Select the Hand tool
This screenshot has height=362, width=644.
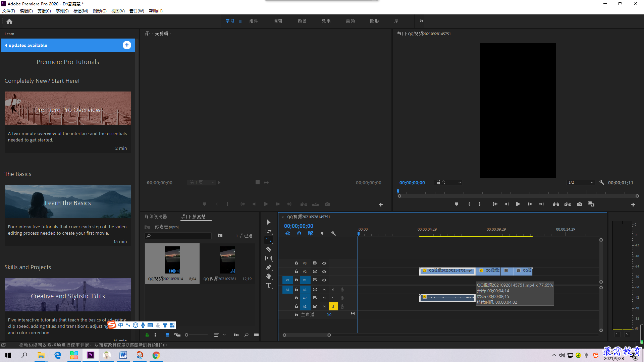(269, 276)
